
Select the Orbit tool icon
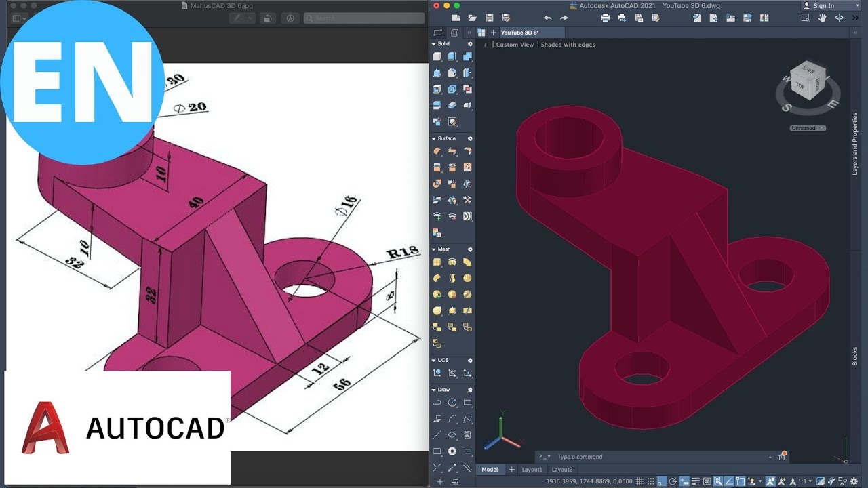coord(839,18)
